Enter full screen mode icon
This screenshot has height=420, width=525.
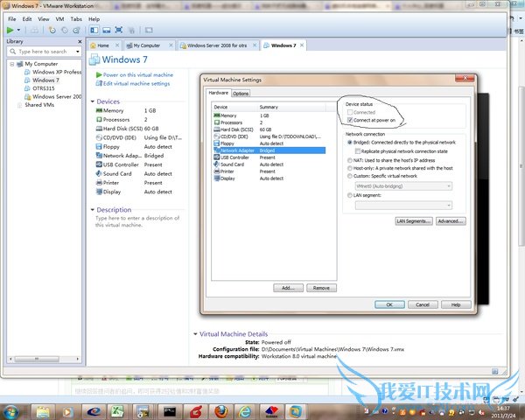119,30
